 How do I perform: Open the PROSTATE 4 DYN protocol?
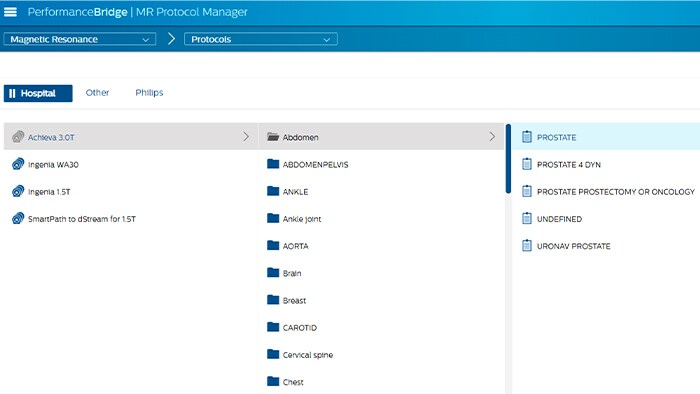[x=569, y=165]
